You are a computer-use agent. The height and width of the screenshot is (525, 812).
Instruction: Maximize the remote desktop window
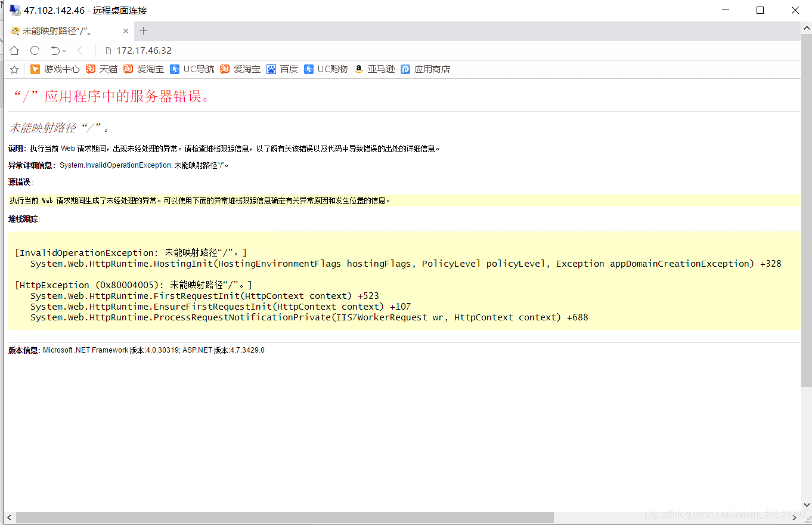(x=760, y=10)
